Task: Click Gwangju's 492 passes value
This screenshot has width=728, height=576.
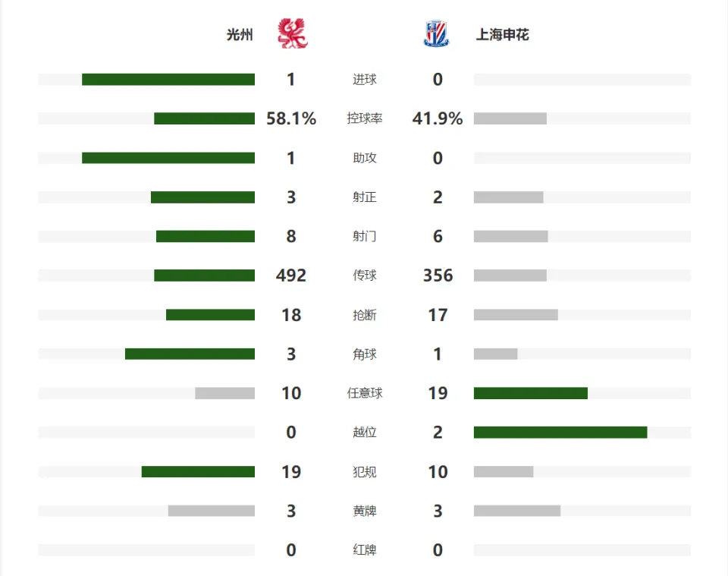Action: pyautogui.click(x=291, y=275)
